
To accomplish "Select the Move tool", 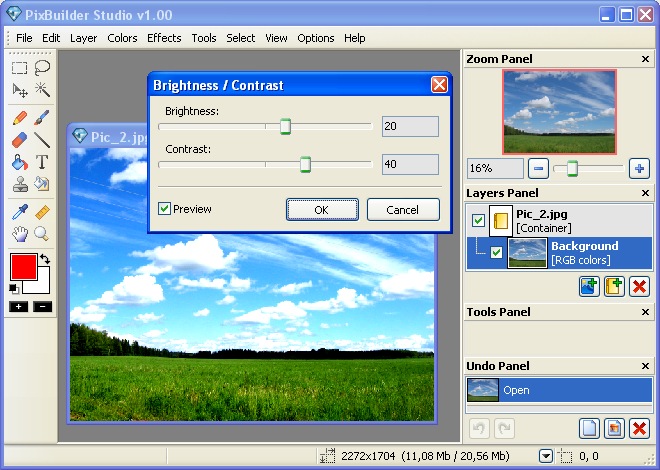I will click(x=19, y=90).
